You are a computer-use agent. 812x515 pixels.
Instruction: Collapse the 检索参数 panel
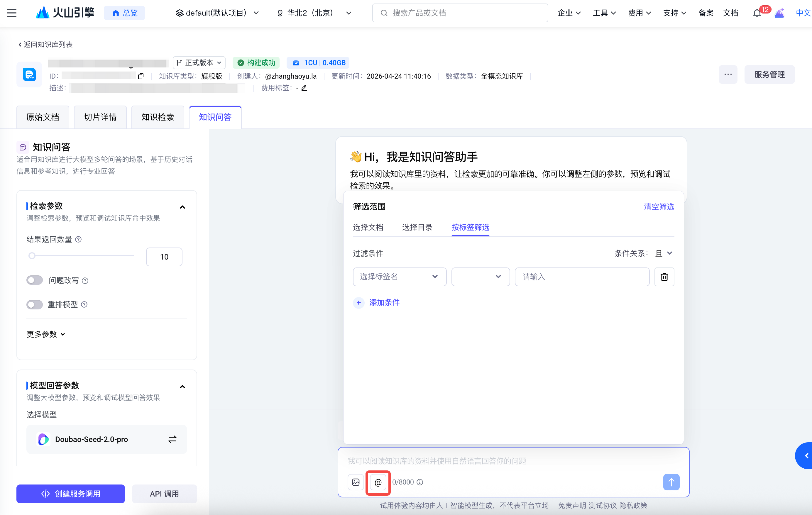pos(182,207)
